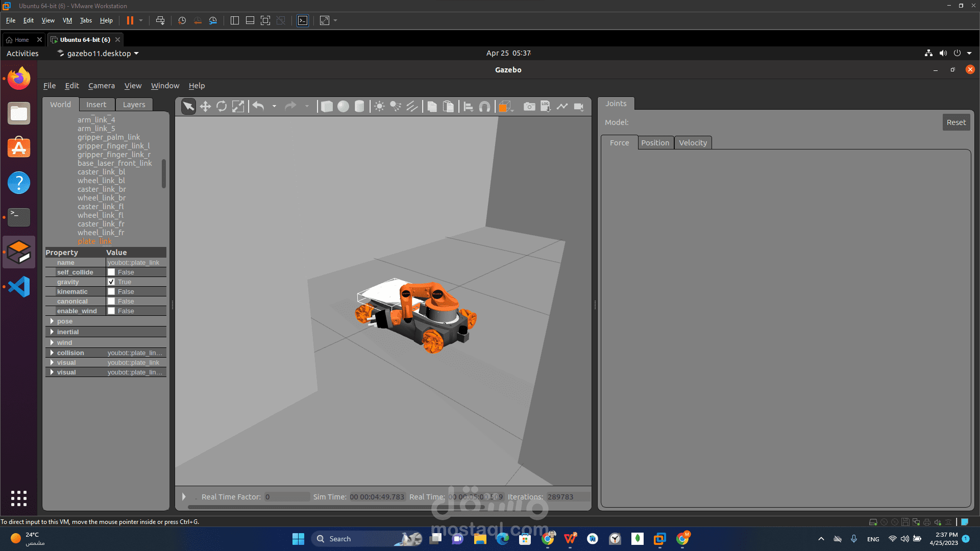Insert a sphere shape
The height and width of the screenshot is (551, 980).
[344, 106]
